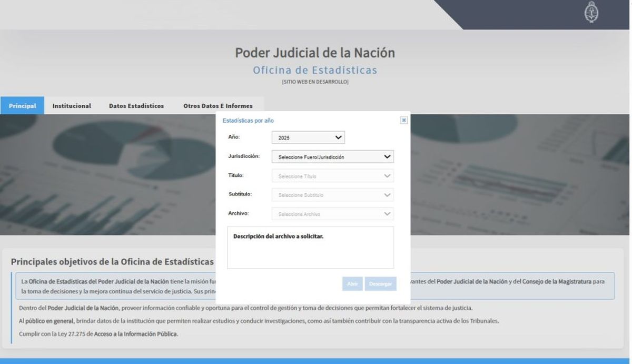This screenshot has width=632, height=364.
Task: Close the Estadísticas por año dialog
Action: [x=403, y=120]
